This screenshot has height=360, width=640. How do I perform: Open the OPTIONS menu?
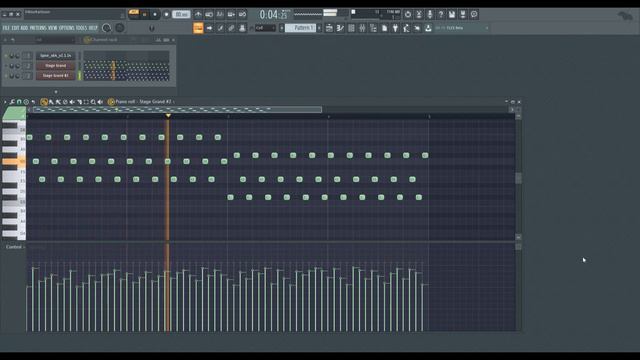point(67,28)
